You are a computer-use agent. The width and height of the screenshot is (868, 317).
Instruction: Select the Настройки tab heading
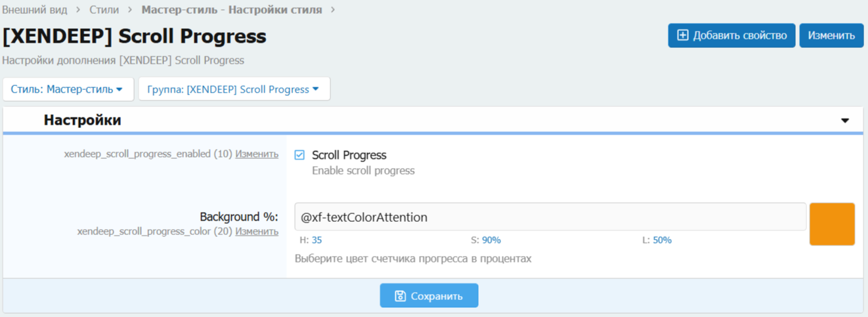pos(82,120)
